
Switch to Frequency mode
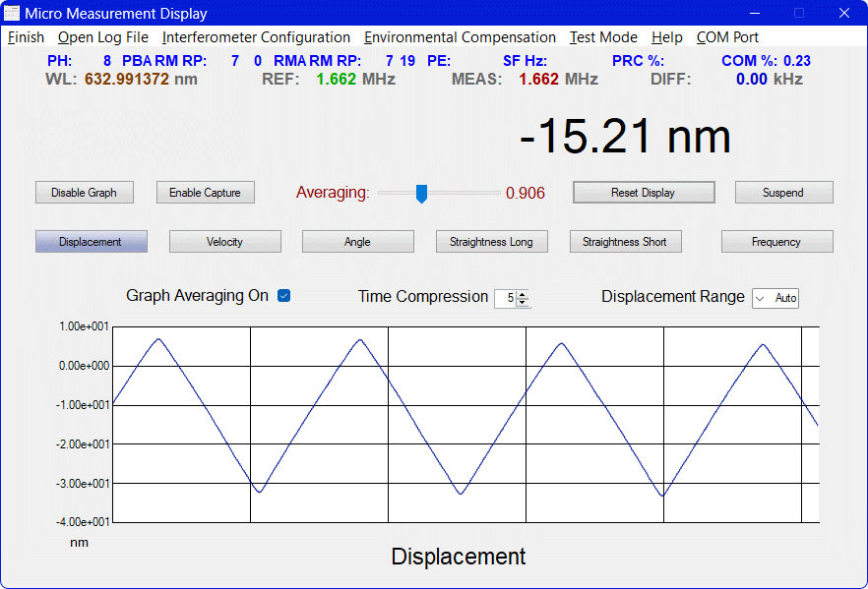[x=776, y=242]
